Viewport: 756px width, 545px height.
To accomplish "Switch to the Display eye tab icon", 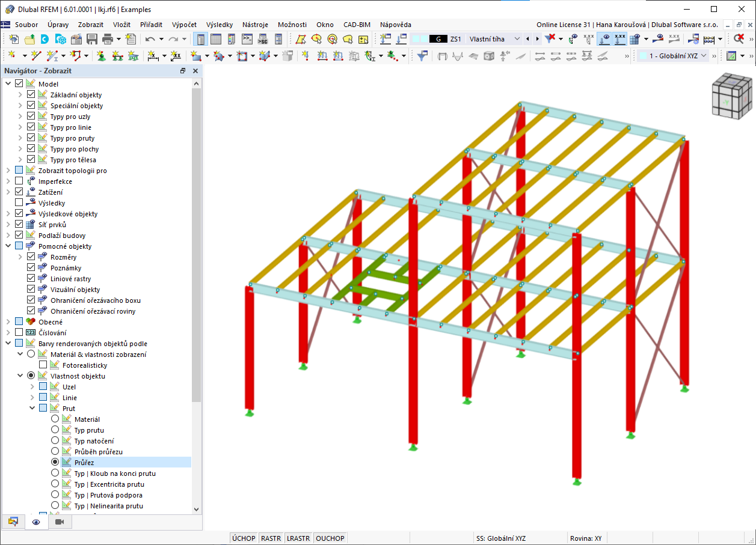I will [x=36, y=522].
